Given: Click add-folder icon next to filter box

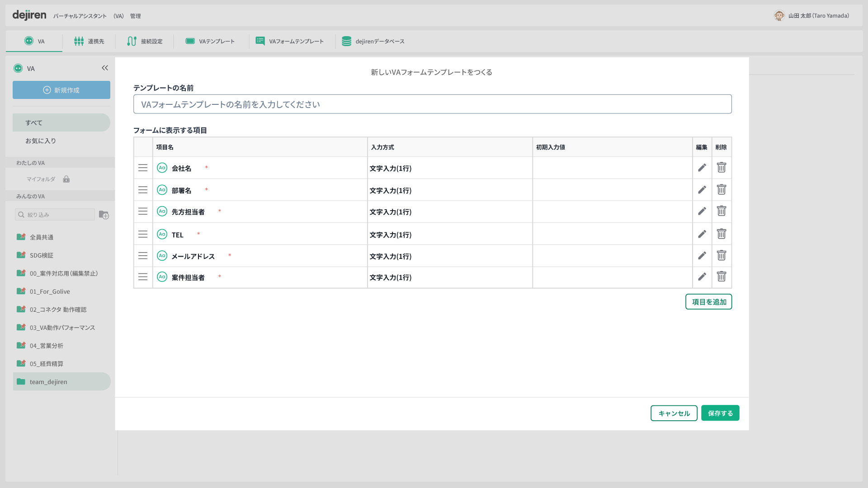Looking at the screenshot, I should (104, 215).
